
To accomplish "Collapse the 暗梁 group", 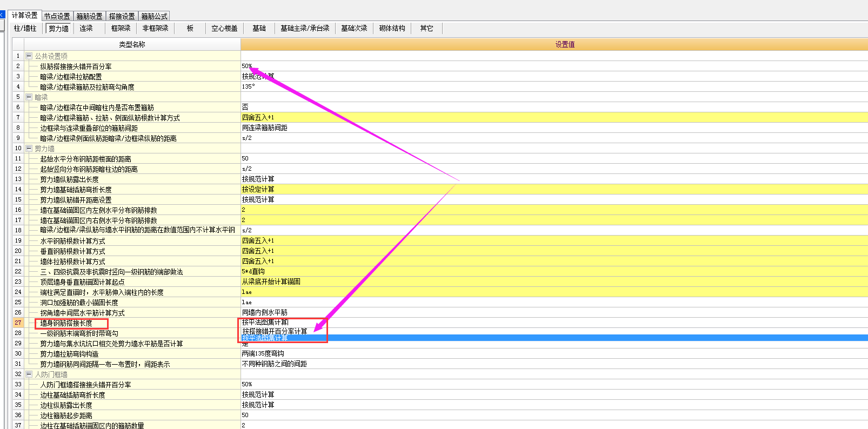I will tap(29, 97).
